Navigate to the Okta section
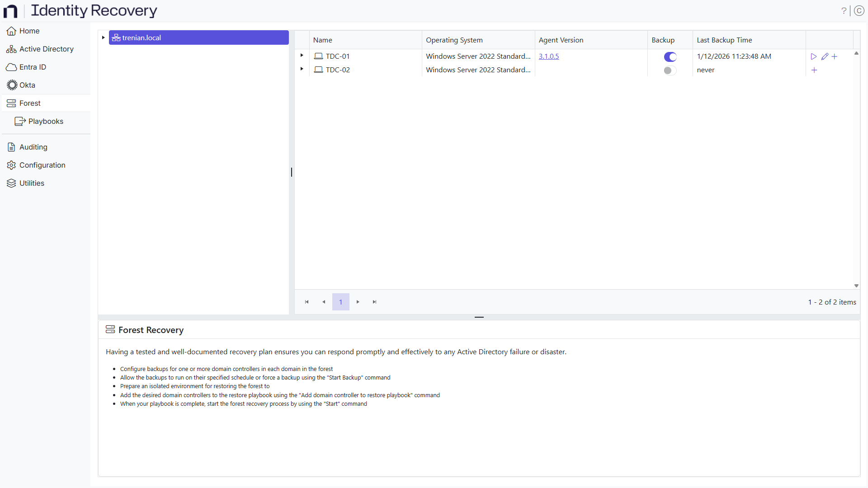The width and height of the screenshot is (868, 488). [x=28, y=84]
